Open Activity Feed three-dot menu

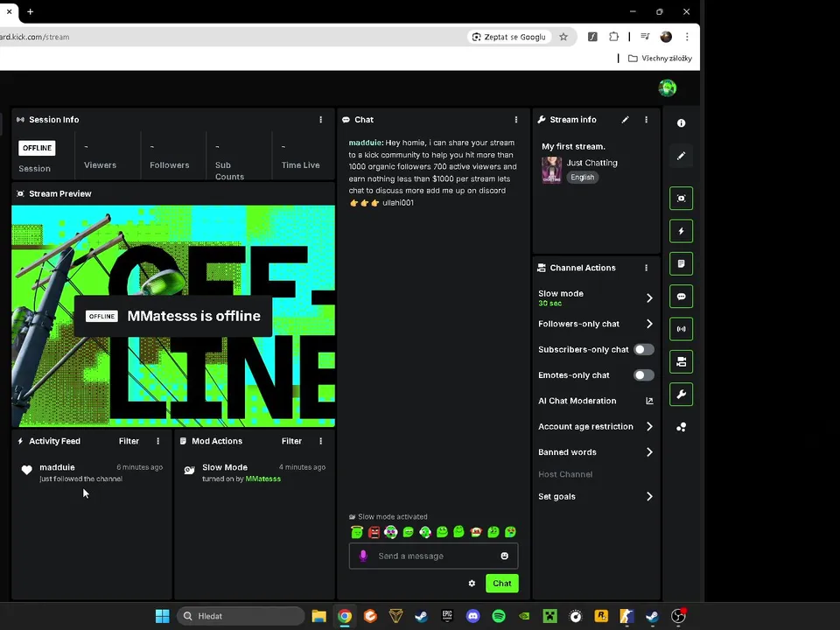(x=158, y=441)
